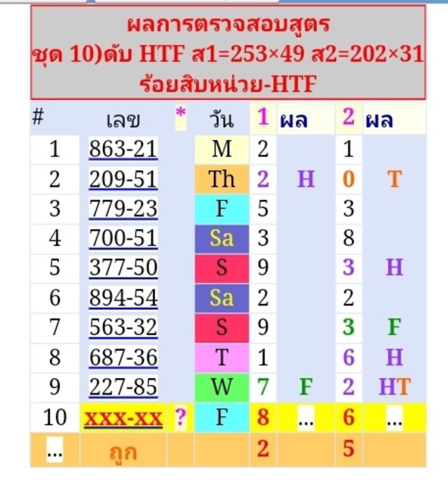The width and height of the screenshot is (448, 484).
Task: Click the purple H result in row 5
Action: pyautogui.click(x=394, y=268)
